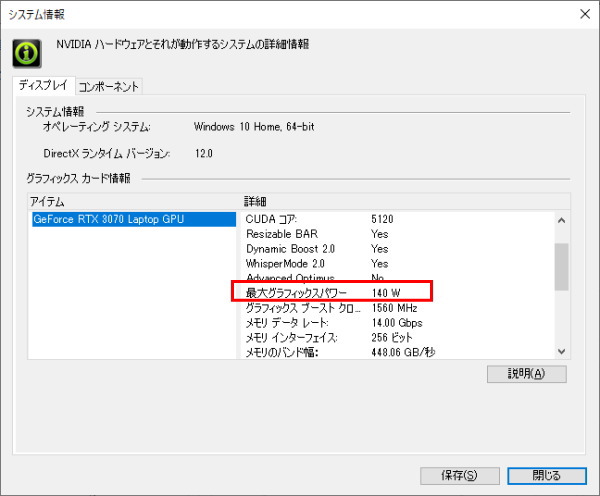The image size is (600, 496).
Task: Click the details list scroll up arrow
Action: [x=561, y=220]
